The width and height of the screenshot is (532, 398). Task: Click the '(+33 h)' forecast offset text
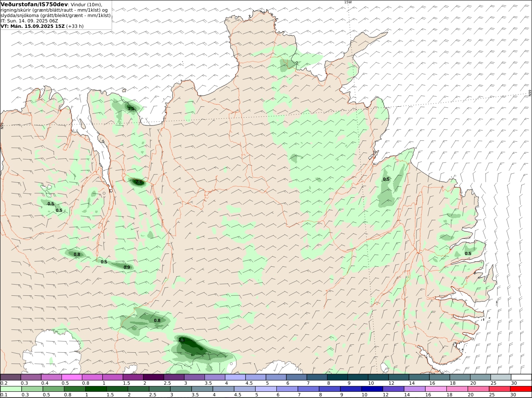click(x=75, y=26)
